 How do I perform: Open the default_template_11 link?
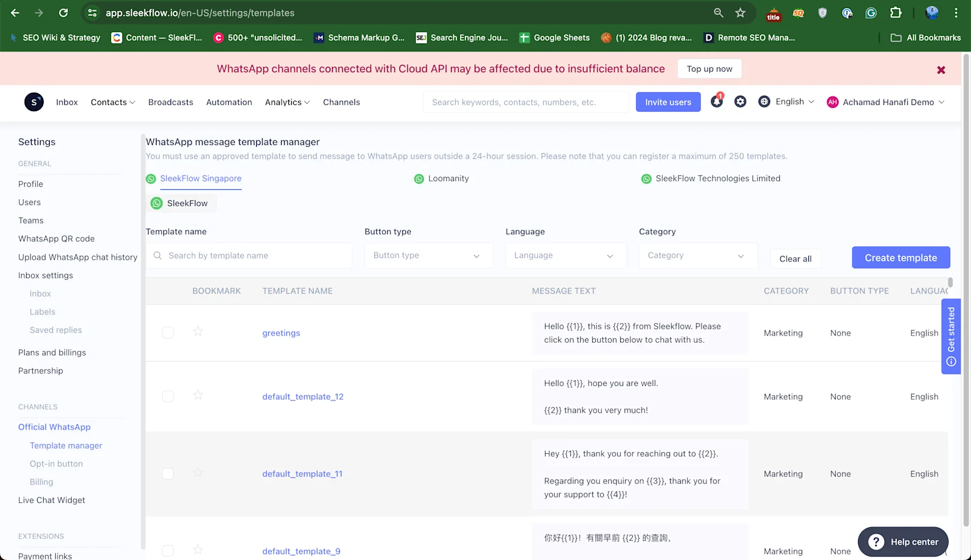pyautogui.click(x=302, y=473)
